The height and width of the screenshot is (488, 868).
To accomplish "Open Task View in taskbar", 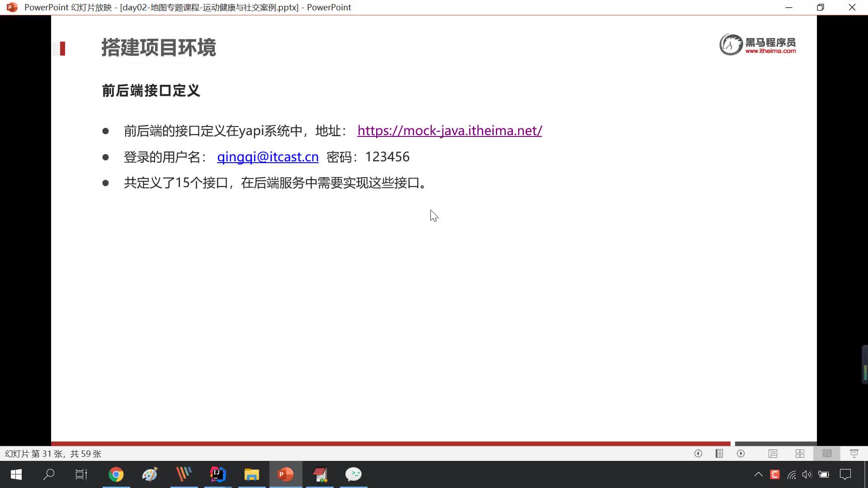I will point(81,474).
